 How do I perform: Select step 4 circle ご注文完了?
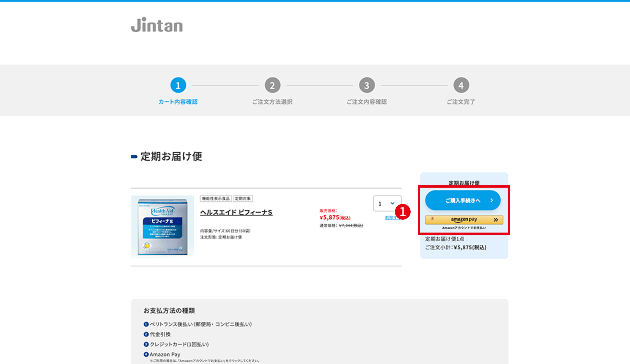click(461, 85)
